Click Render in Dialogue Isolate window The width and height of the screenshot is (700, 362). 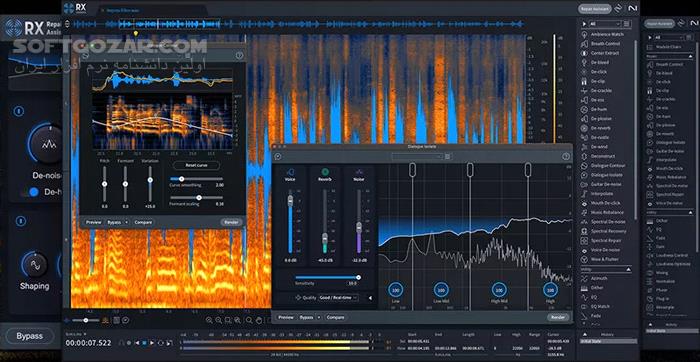click(558, 317)
